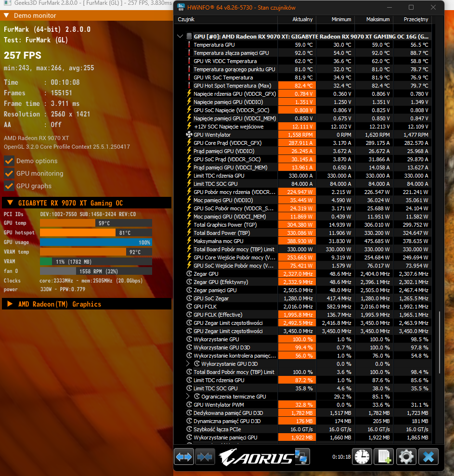Screen dimensions: 454x476
Task: Expand the AMD Radeon(TM) Graphics section
Action: click(x=10, y=304)
